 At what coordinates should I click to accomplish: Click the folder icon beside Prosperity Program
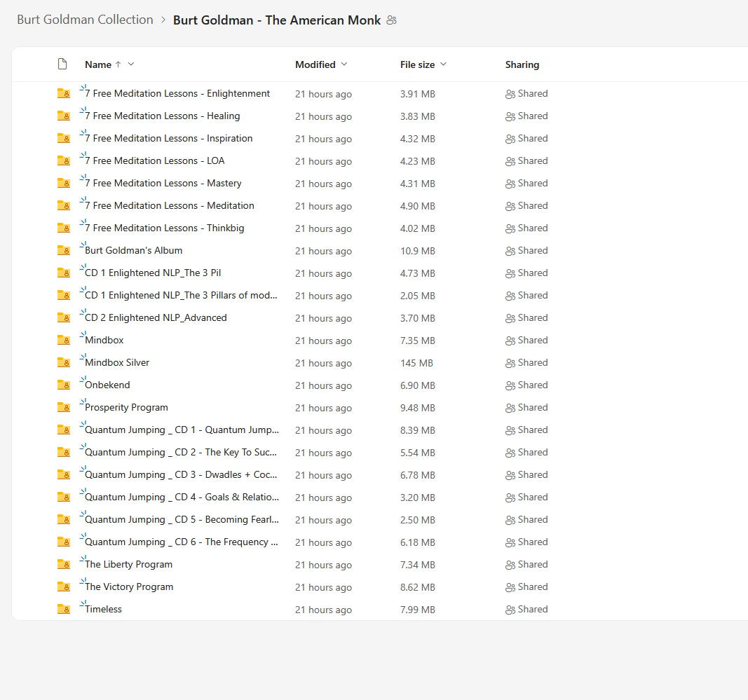(63, 407)
